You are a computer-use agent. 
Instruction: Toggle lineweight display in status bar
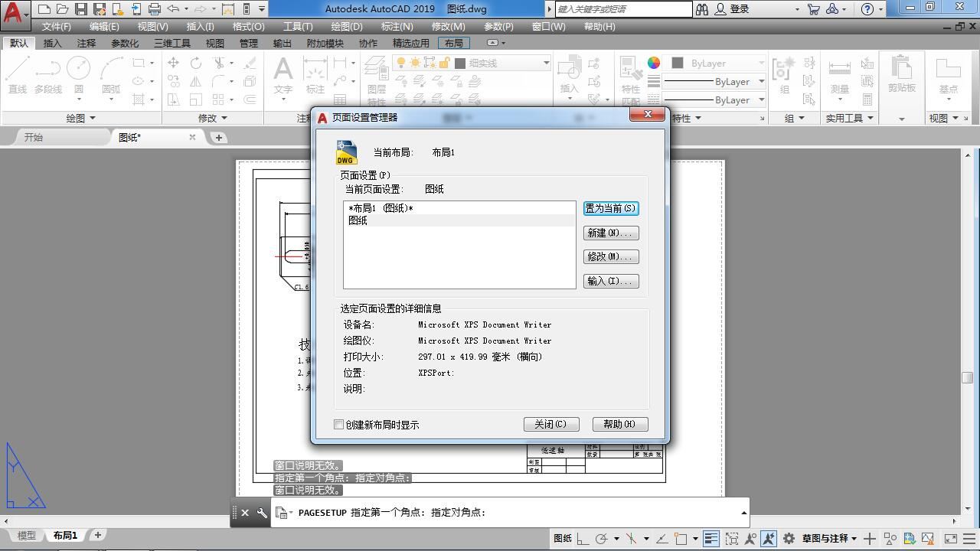[x=710, y=539]
